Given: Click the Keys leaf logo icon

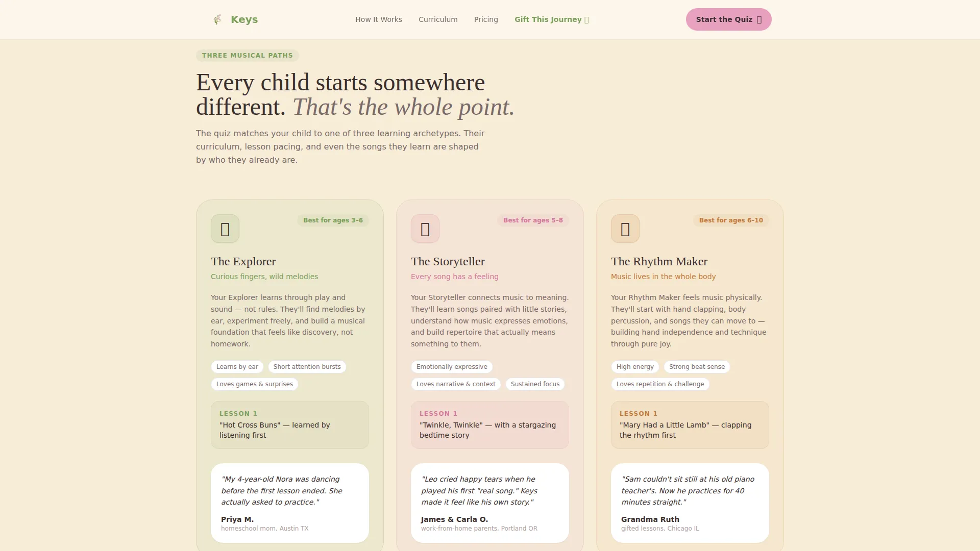Looking at the screenshot, I should point(217,19).
